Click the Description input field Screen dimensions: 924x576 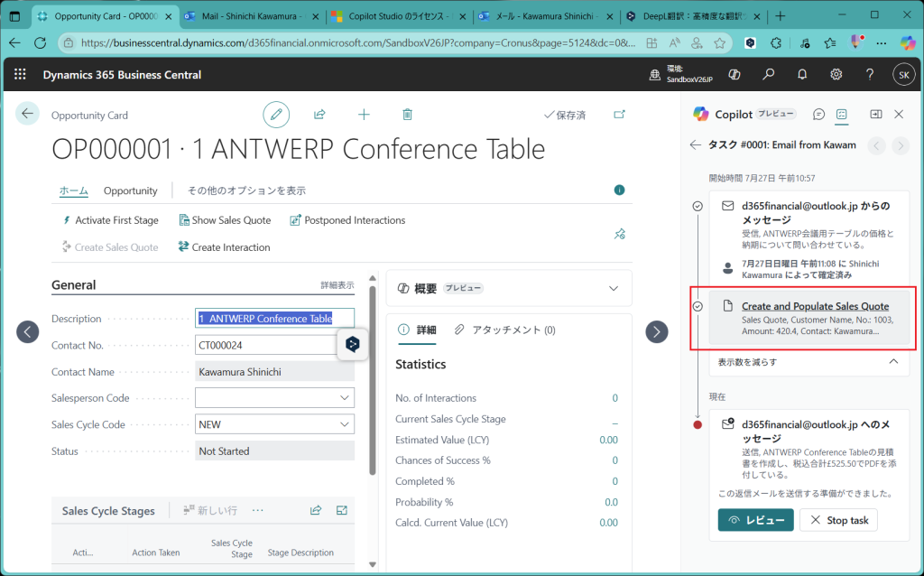coord(274,319)
